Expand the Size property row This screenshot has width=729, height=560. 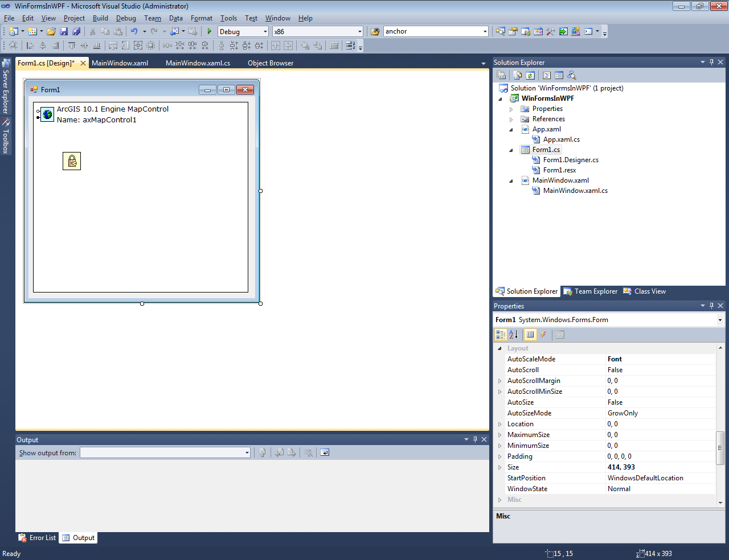click(500, 467)
